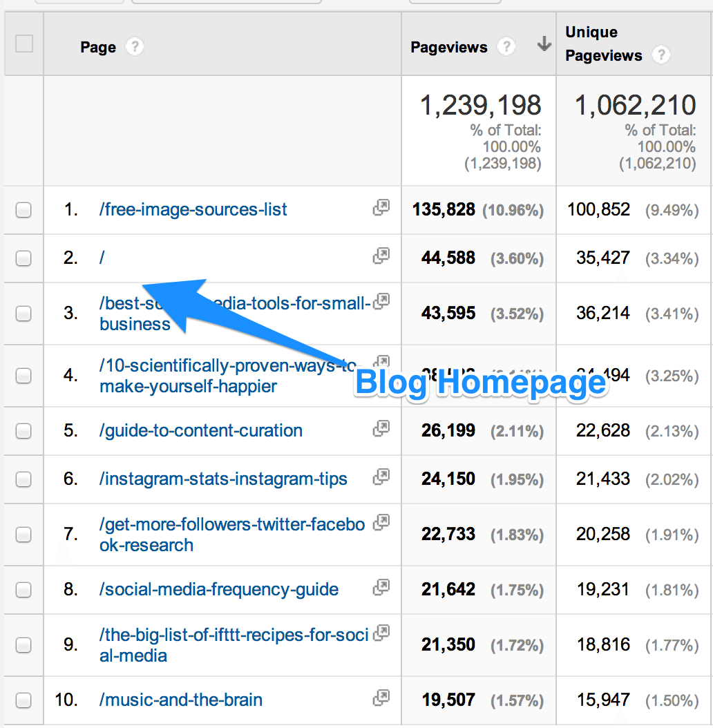Open /free-image-sources-list in a new window popout
Viewport: 713px width, 728px height.
[381, 207]
